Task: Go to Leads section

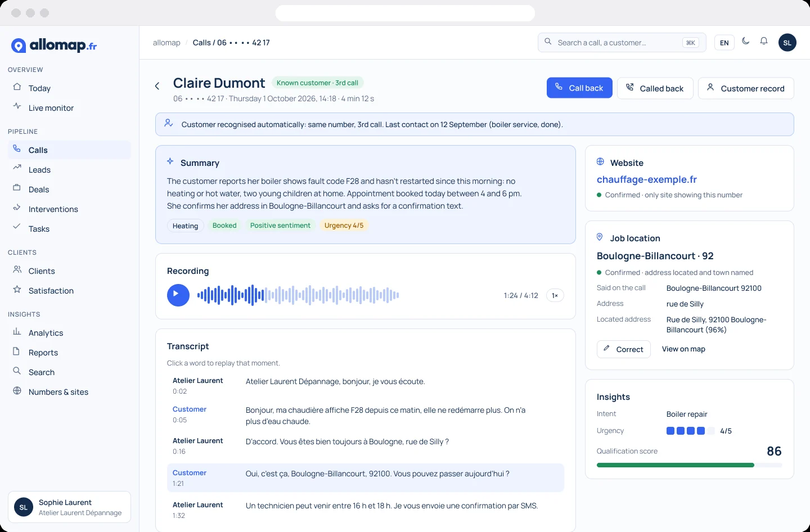Action: pos(69,170)
